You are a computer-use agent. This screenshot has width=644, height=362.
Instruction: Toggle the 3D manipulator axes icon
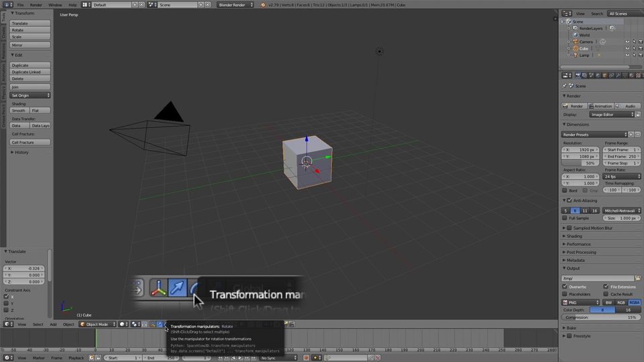[153, 324]
